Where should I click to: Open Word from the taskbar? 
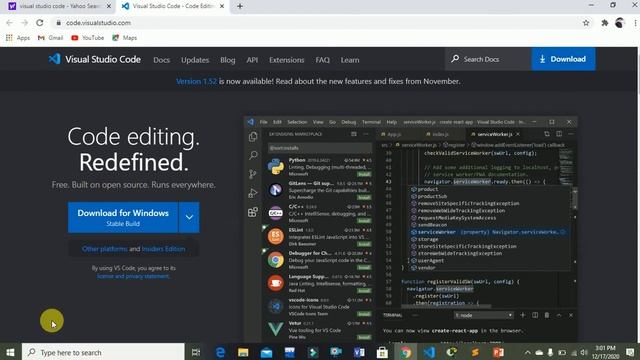[x=359, y=352]
